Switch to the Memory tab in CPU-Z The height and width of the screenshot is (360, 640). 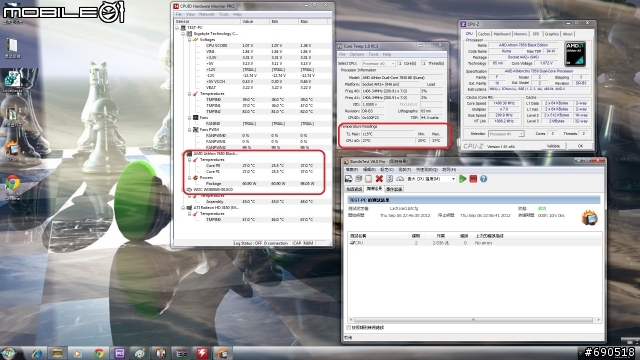520,34
